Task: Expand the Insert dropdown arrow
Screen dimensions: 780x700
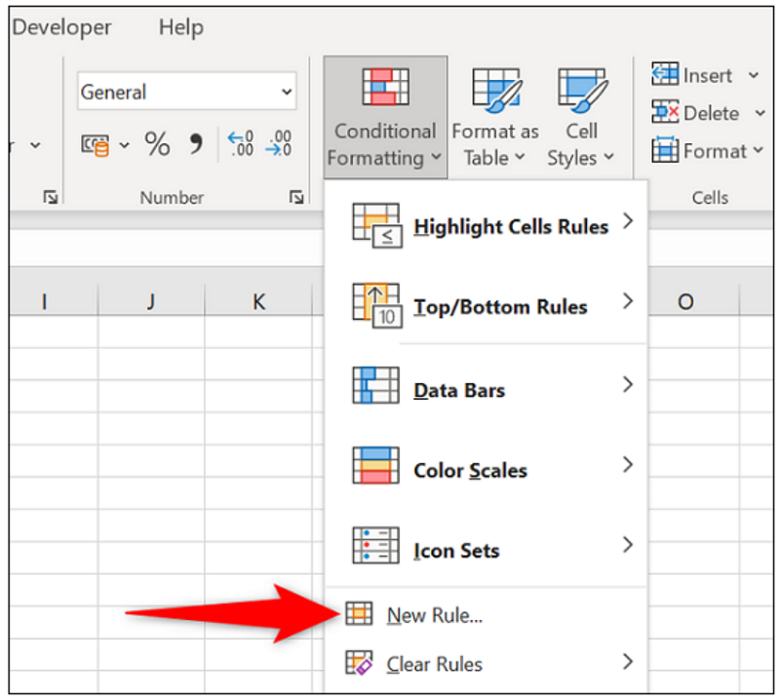Action: 754,75
